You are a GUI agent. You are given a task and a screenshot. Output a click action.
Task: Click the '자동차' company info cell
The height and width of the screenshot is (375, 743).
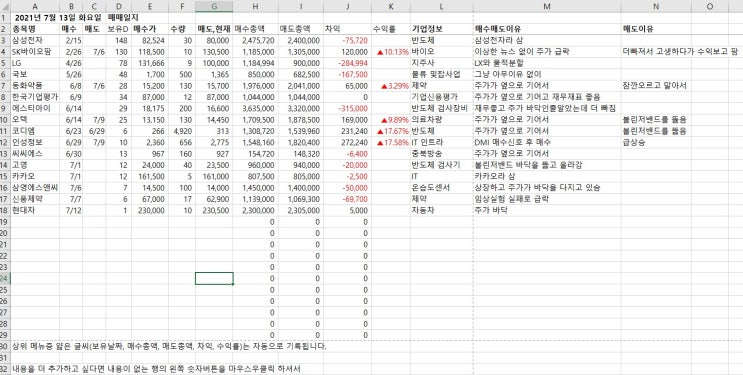tap(441, 210)
